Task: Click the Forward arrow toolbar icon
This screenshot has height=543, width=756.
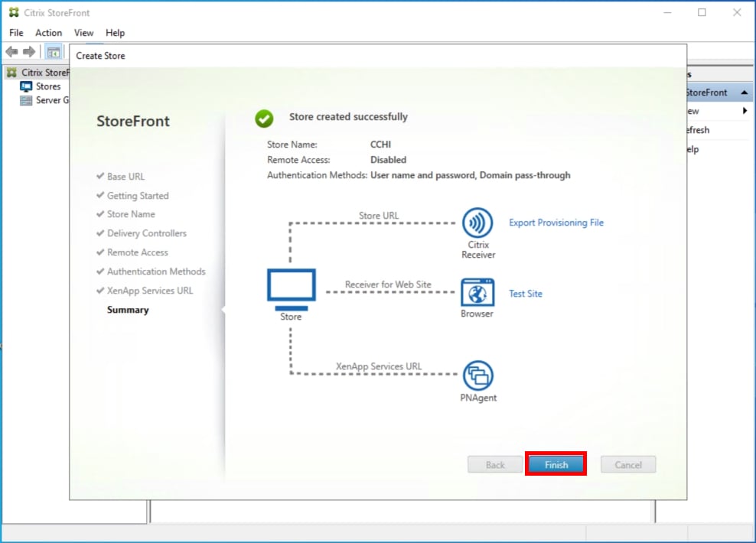Action: (x=29, y=51)
